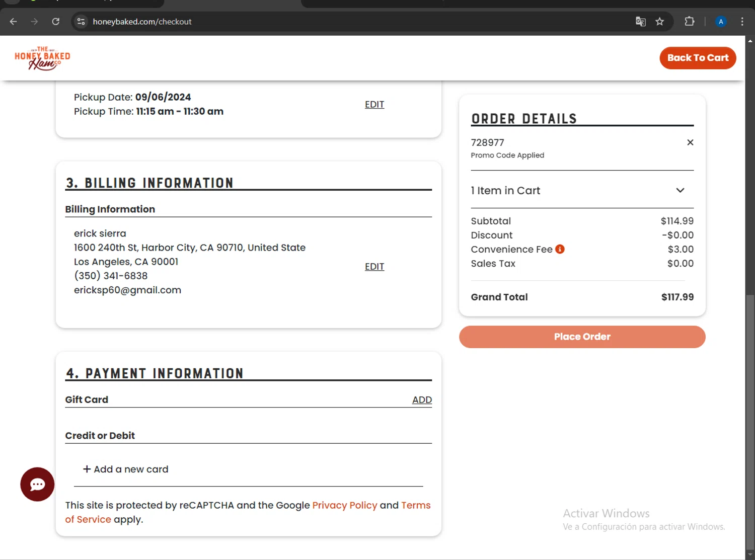Image resolution: width=755 pixels, height=560 pixels.
Task: Remove promo code 728977 with the X
Action: click(x=690, y=142)
